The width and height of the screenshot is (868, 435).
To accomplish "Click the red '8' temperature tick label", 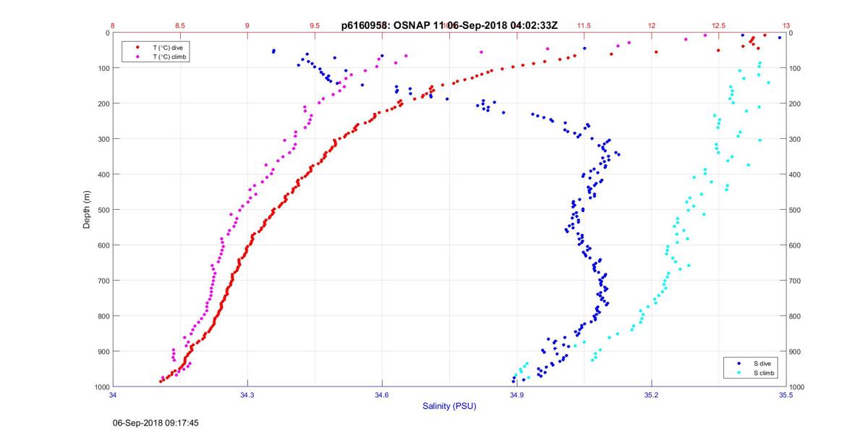I will [x=113, y=25].
